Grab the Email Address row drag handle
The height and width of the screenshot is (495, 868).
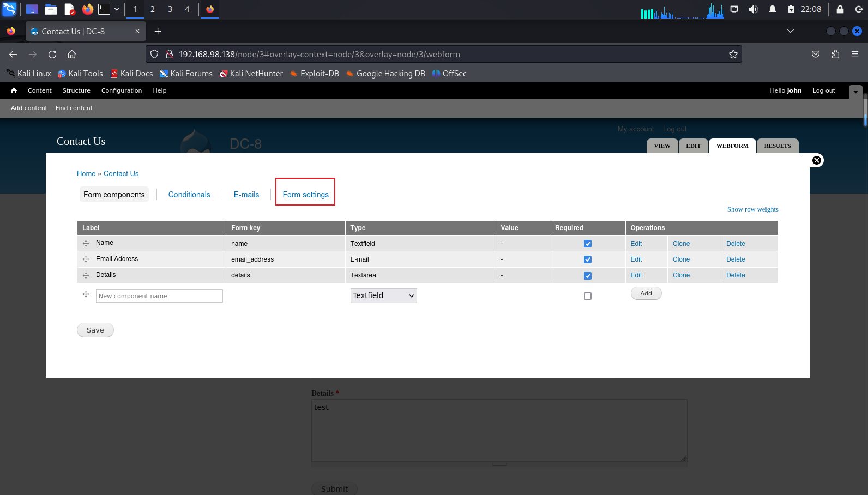pyautogui.click(x=86, y=259)
